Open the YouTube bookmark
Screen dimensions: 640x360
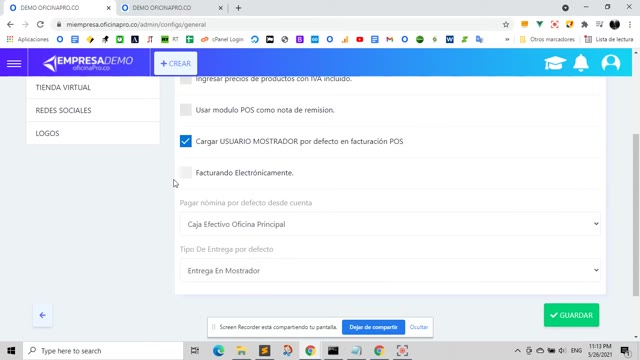(x=360, y=40)
